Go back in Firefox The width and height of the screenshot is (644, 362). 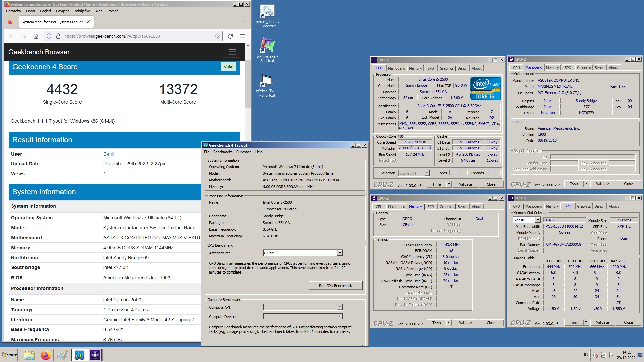coord(12,36)
